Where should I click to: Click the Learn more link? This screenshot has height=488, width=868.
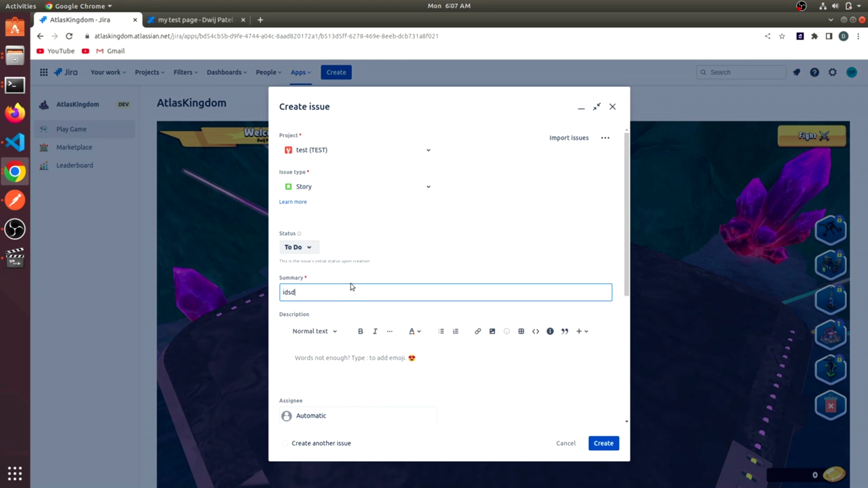292,202
